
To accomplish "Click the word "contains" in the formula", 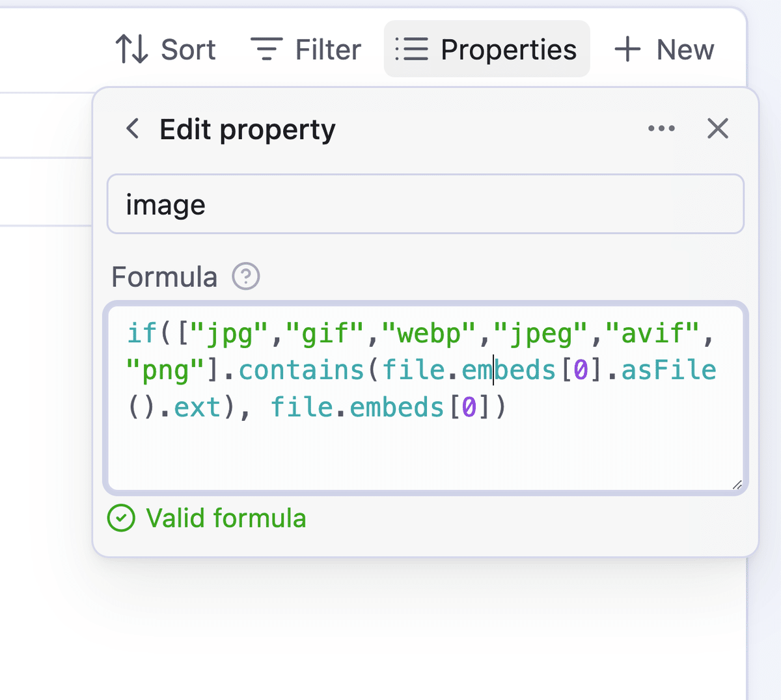I will point(301,370).
